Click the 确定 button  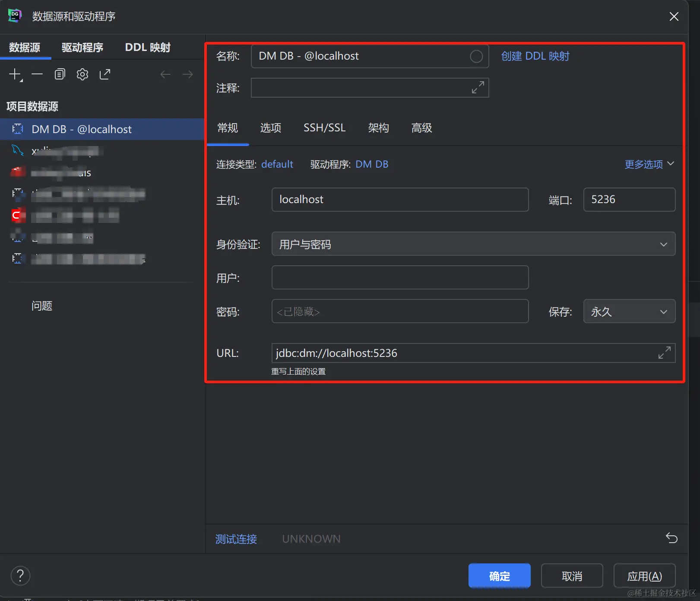pos(500,576)
